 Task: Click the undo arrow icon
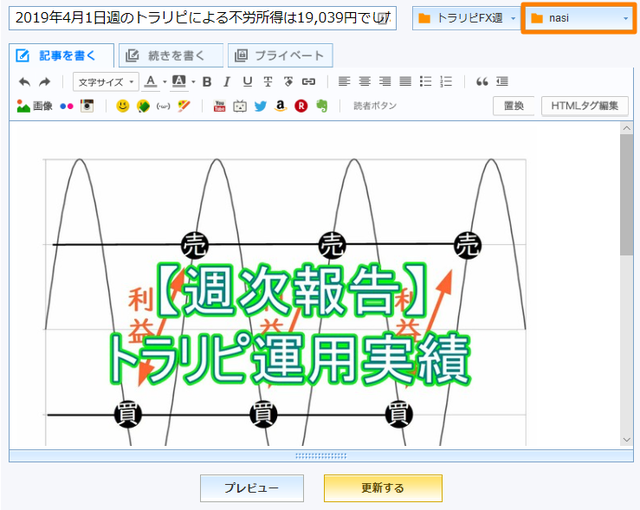(x=24, y=82)
